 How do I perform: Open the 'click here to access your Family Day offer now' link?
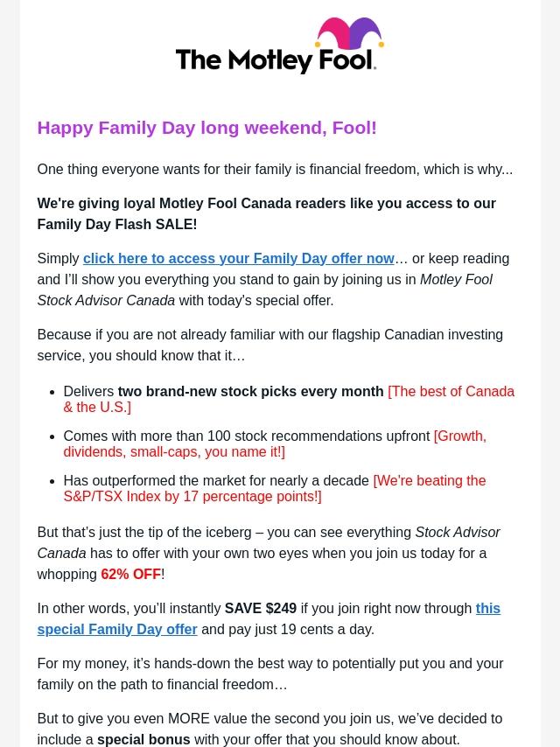[x=238, y=258]
